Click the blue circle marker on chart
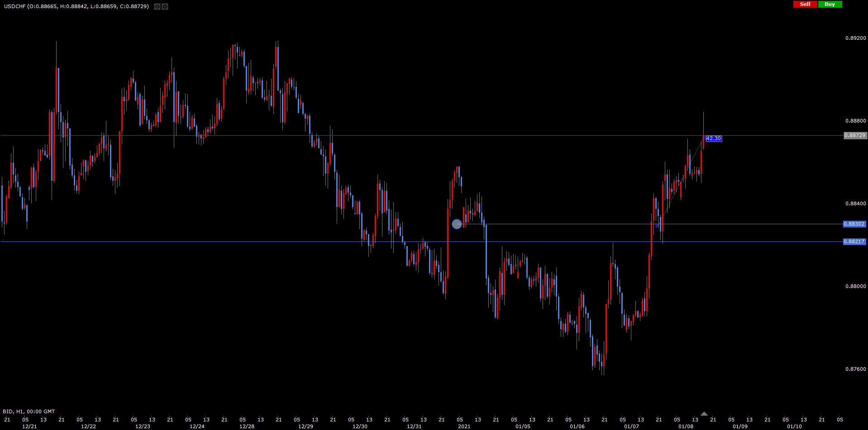 (x=457, y=224)
